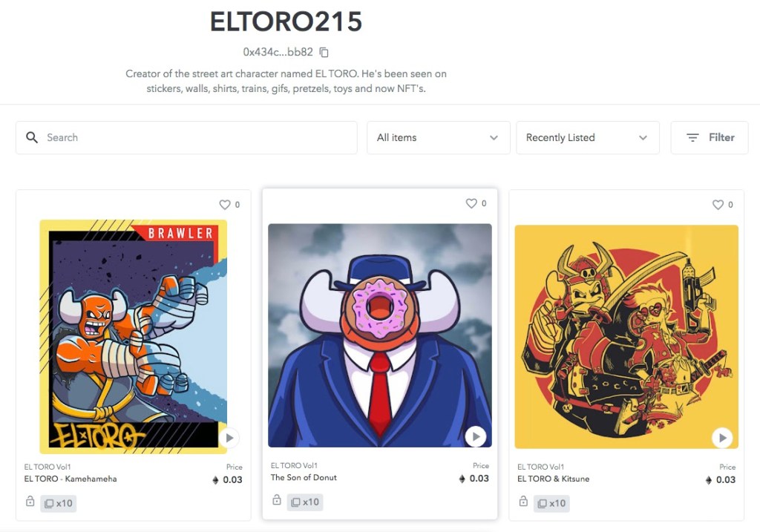Screen dimensions: 760x532
Task: Like the EL TORO - Kamehameha item
Action: pos(225,205)
